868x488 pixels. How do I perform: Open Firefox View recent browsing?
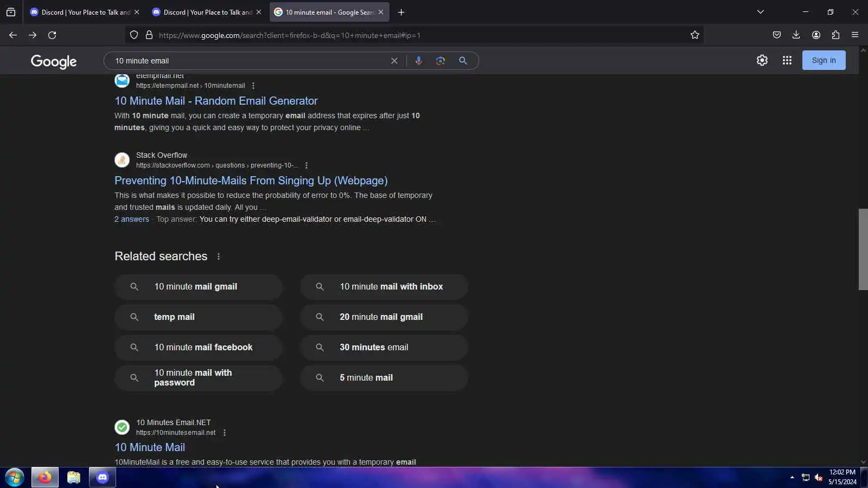[11, 12]
